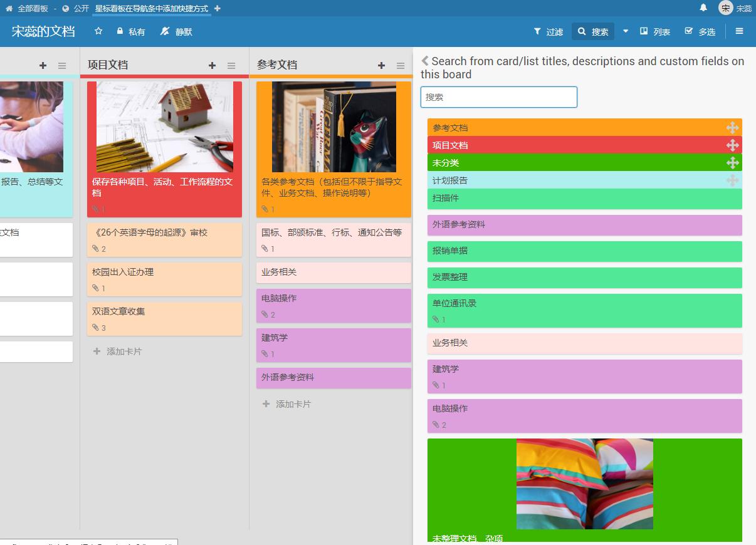Screen dimensions: 756x545
Task: Open 全部看板 from top navigation
Action: pyautogui.click(x=32, y=8)
